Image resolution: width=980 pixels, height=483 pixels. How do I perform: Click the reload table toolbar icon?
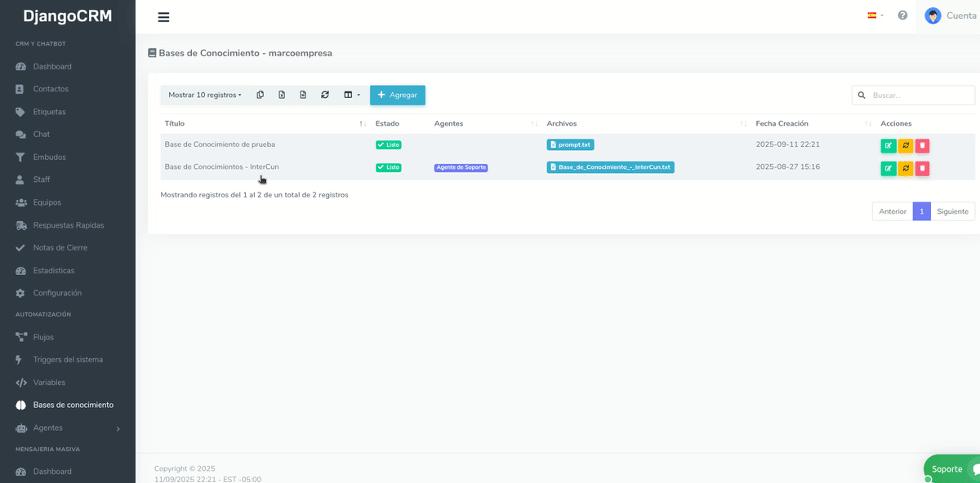pos(325,95)
